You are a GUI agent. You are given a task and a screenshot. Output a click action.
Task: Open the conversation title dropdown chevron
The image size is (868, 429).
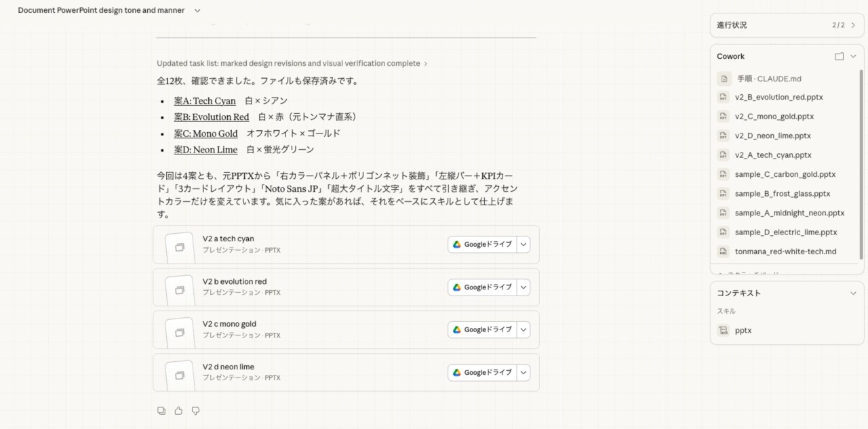(x=197, y=11)
